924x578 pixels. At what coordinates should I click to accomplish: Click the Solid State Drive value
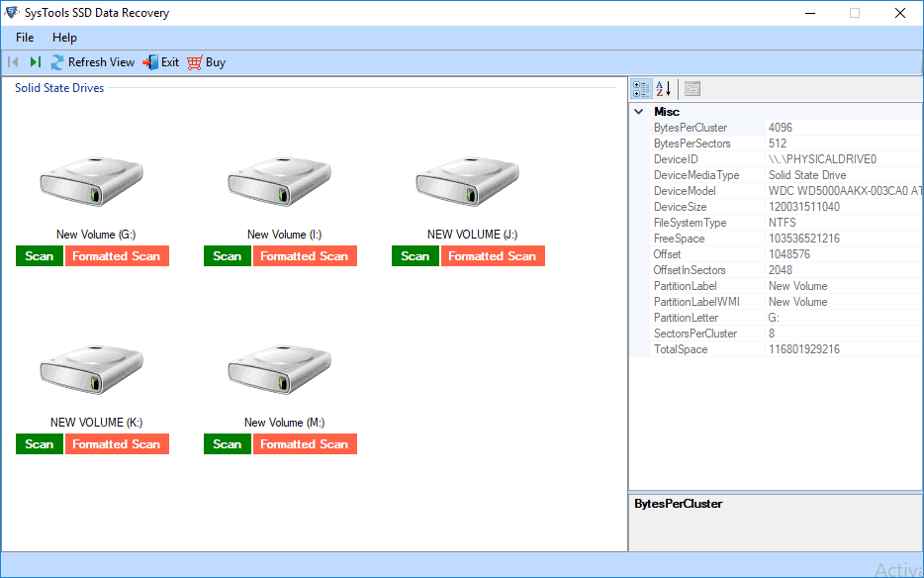pyautogui.click(x=807, y=175)
